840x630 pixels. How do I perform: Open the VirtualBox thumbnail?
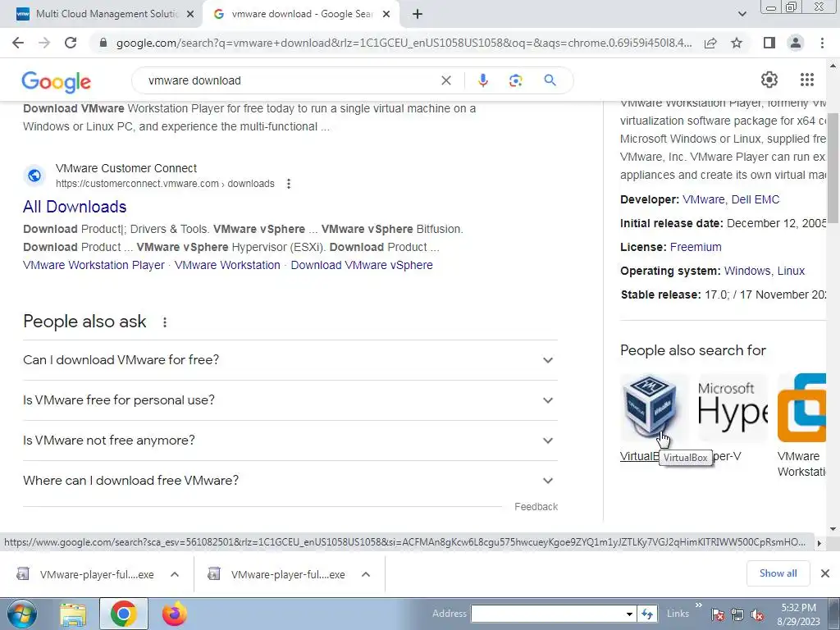(654, 409)
